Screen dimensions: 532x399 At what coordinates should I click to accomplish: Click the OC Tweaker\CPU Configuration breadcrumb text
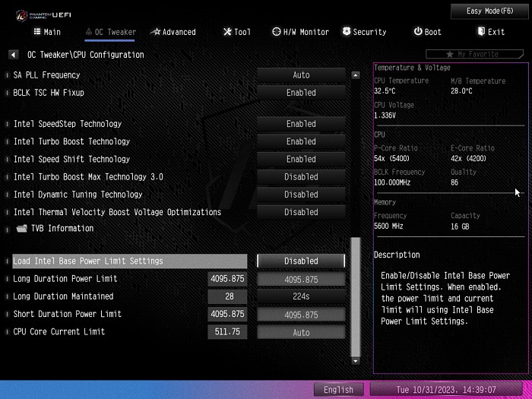pyautogui.click(x=85, y=55)
